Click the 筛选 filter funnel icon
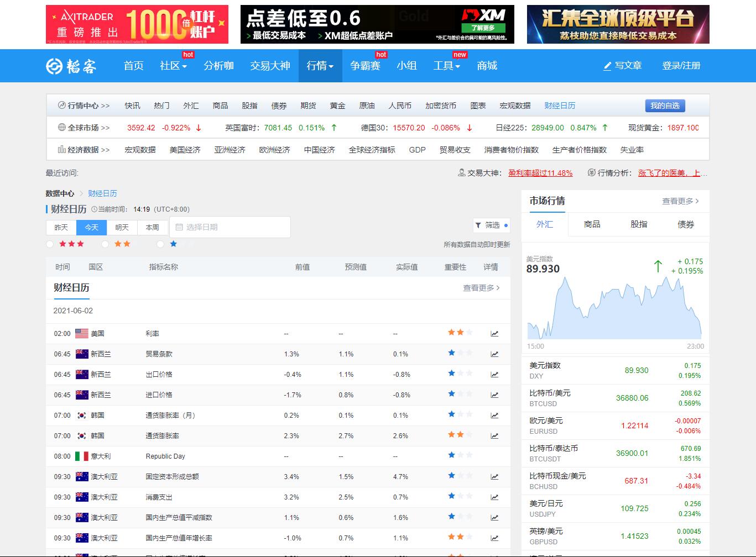The width and height of the screenshot is (756, 557). click(x=478, y=225)
